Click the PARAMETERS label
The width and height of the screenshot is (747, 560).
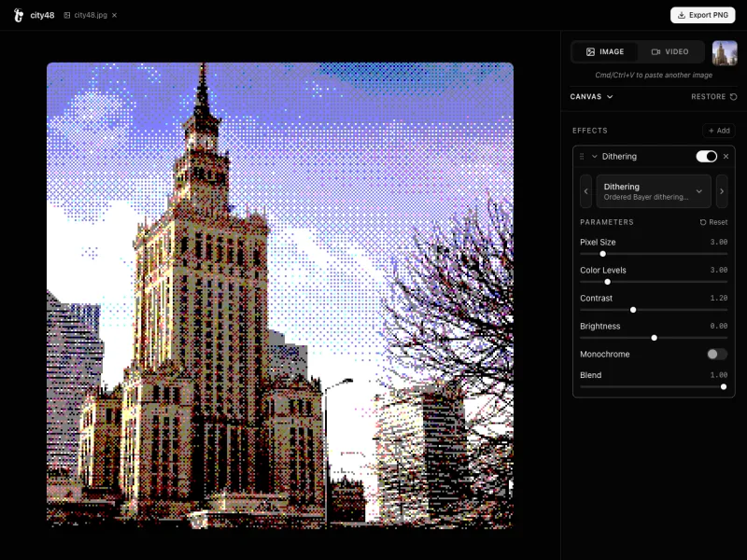[607, 222]
